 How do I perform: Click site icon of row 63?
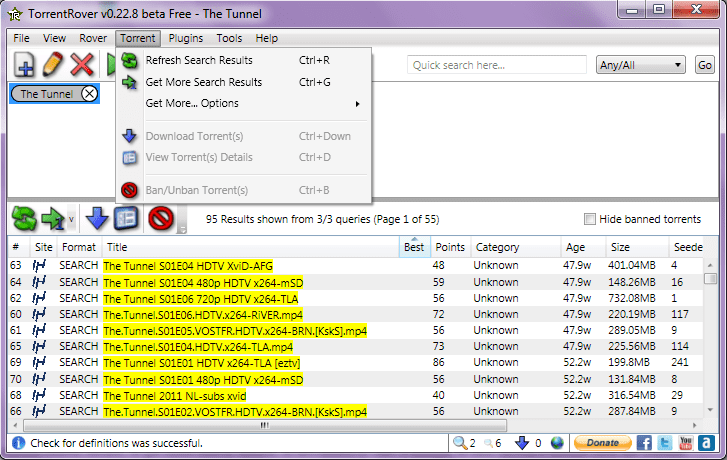[x=39, y=265]
